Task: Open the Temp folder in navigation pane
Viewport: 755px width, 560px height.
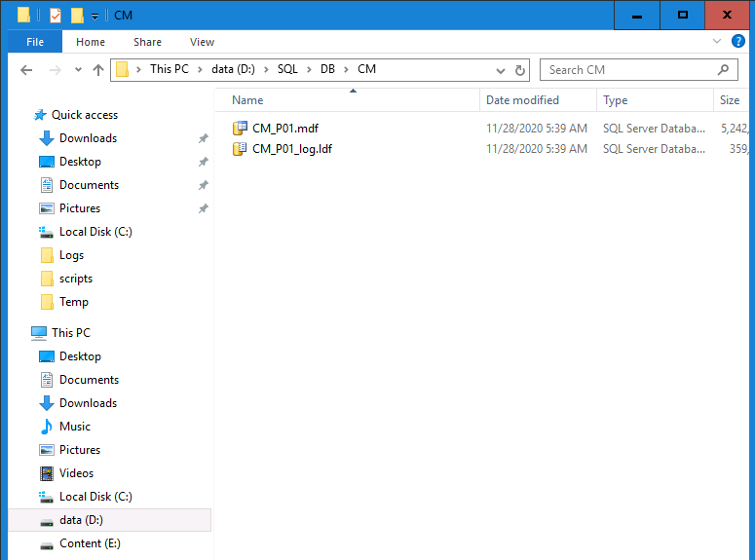Action: 74,302
